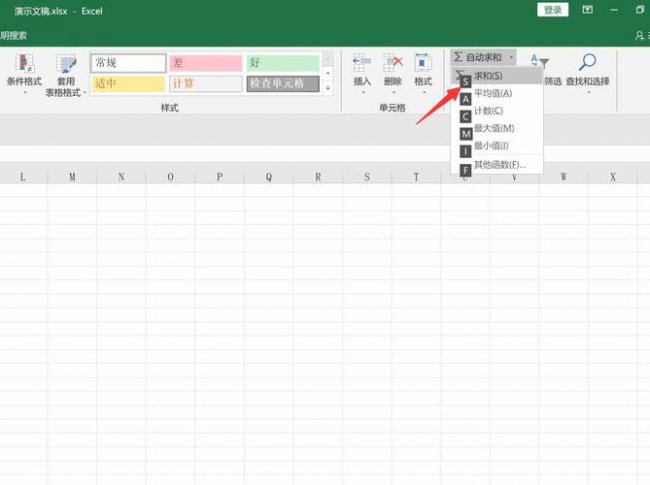Apply the Check Cell (检查单元格) style
This screenshot has height=485, width=650.
click(x=283, y=83)
